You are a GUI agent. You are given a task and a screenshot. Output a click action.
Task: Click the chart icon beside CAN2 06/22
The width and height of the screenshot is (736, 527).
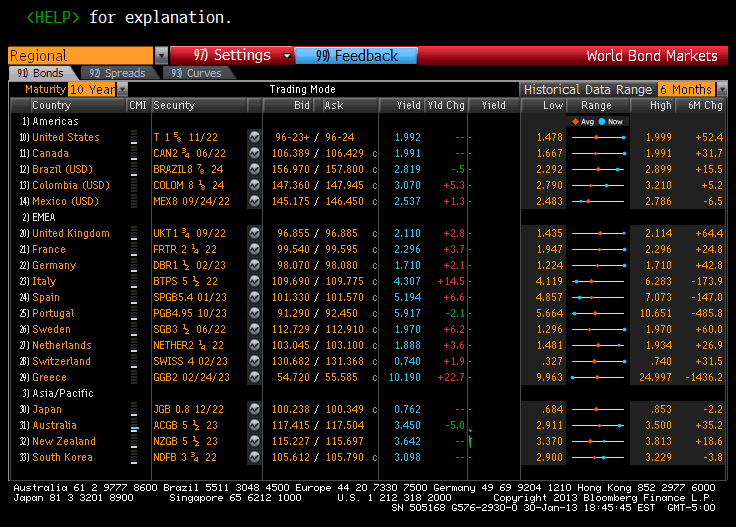254,153
